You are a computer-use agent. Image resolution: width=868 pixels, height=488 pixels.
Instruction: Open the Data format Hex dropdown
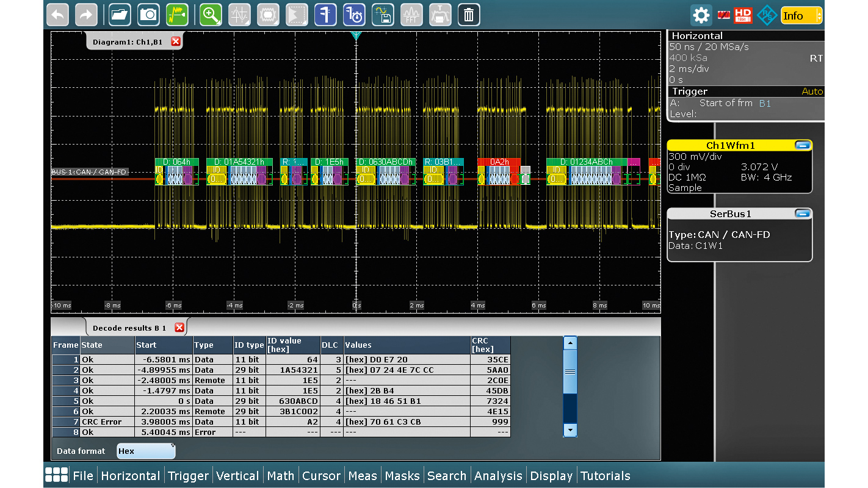click(x=146, y=451)
